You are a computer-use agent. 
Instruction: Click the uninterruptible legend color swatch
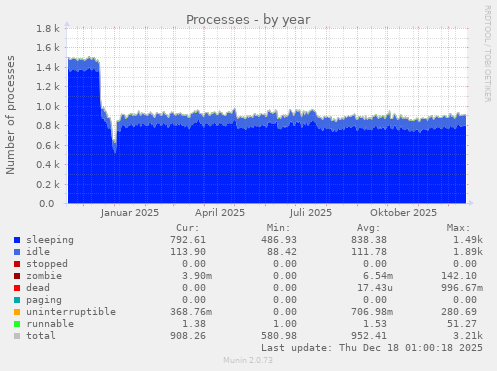click(x=17, y=312)
